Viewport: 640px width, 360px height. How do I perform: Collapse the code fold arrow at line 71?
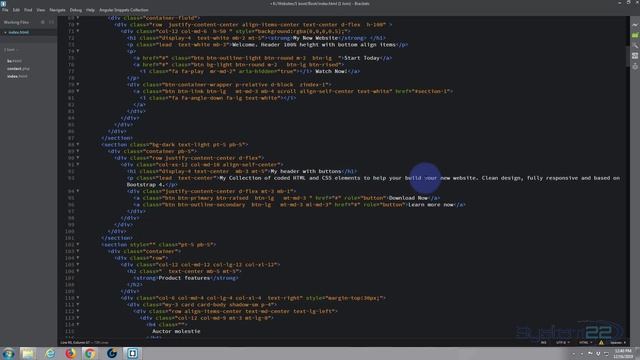[78, 31]
